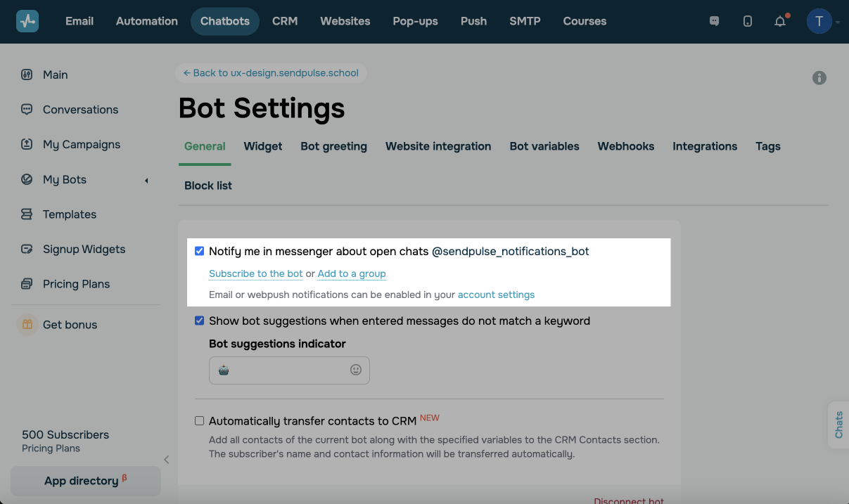Collapse the left sidebar chevron

167,460
